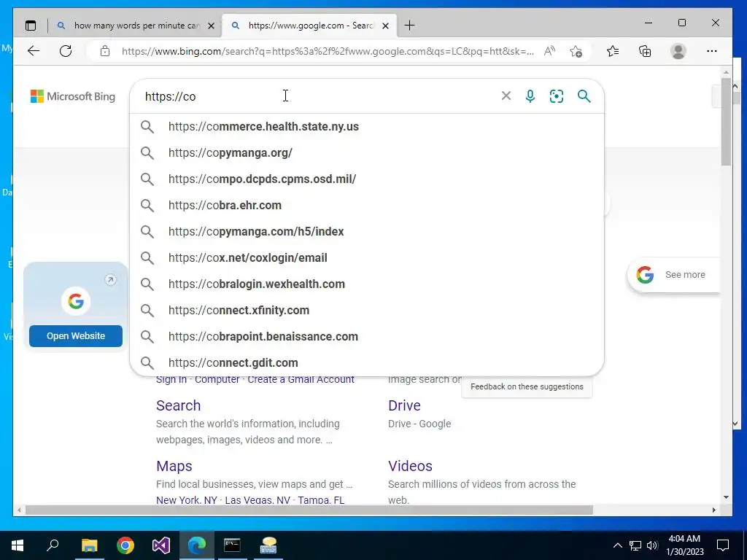Image resolution: width=747 pixels, height=560 pixels.
Task: Choose suggestion cobrapoint.benaissance.com
Action: 367,336
